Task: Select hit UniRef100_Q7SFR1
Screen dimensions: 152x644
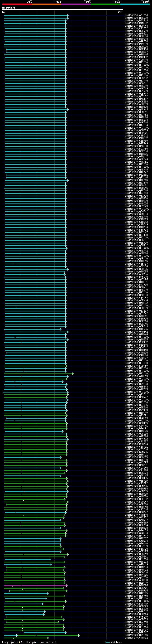Action: [136, 416]
